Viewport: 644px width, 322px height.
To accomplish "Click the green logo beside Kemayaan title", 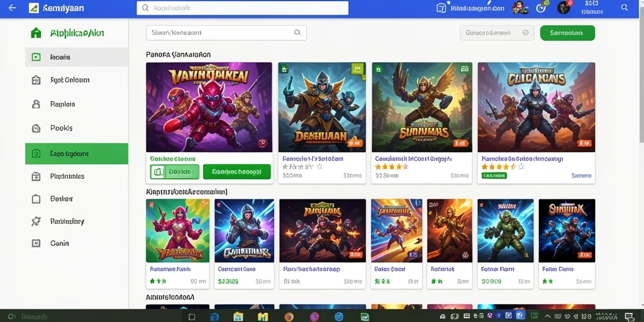I will tap(34, 8).
